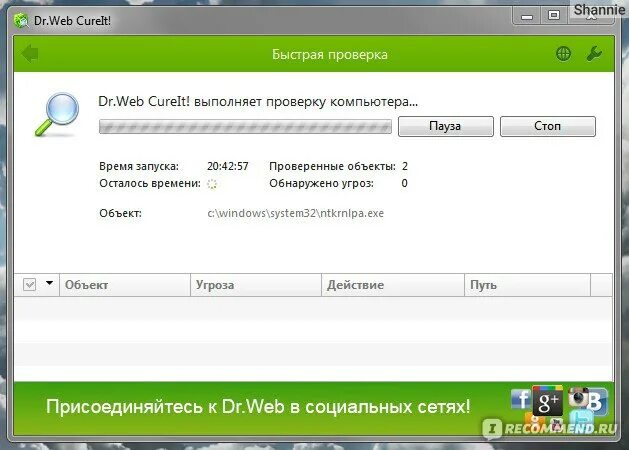
Task: Click the Dr.Web CureIt! title bar icon
Action: (21, 20)
